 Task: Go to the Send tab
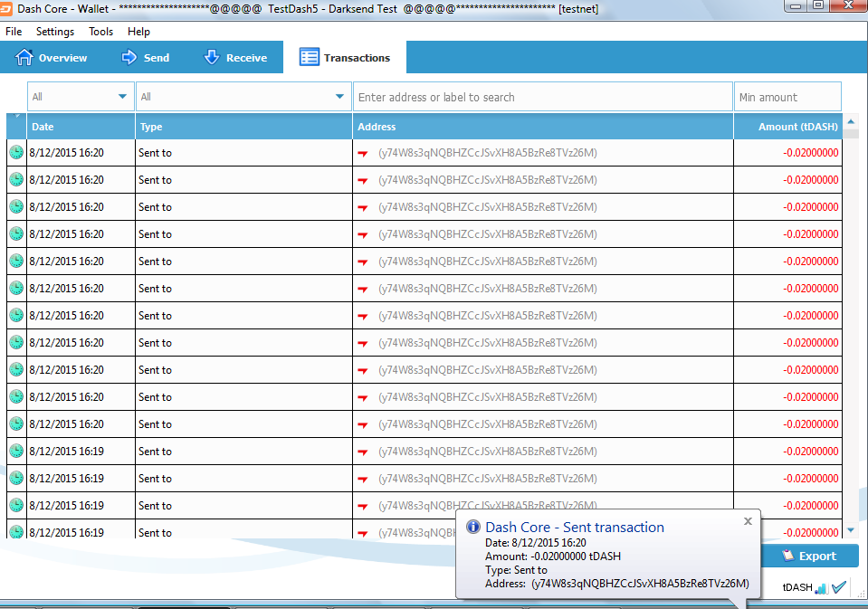tap(145, 58)
